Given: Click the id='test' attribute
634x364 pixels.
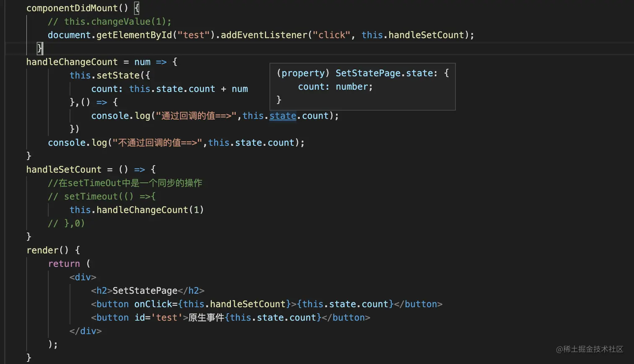Looking at the screenshot, I should (158, 318).
